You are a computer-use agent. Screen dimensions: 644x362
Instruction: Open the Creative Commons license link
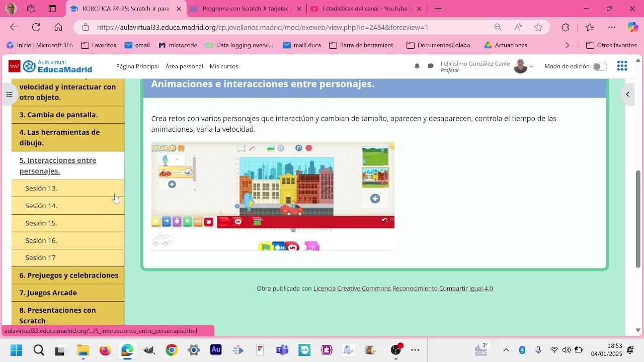click(403, 289)
